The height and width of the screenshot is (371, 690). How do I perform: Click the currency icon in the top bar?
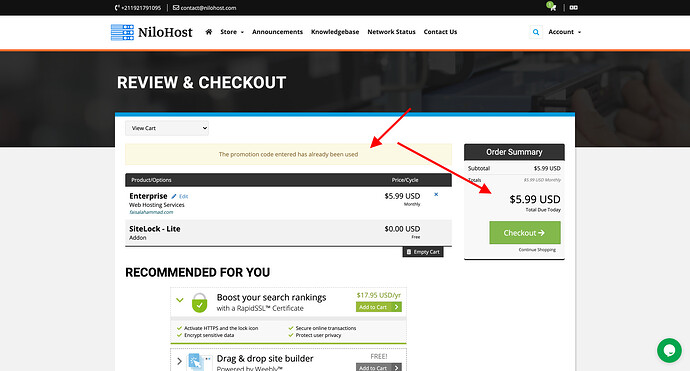point(573,7)
